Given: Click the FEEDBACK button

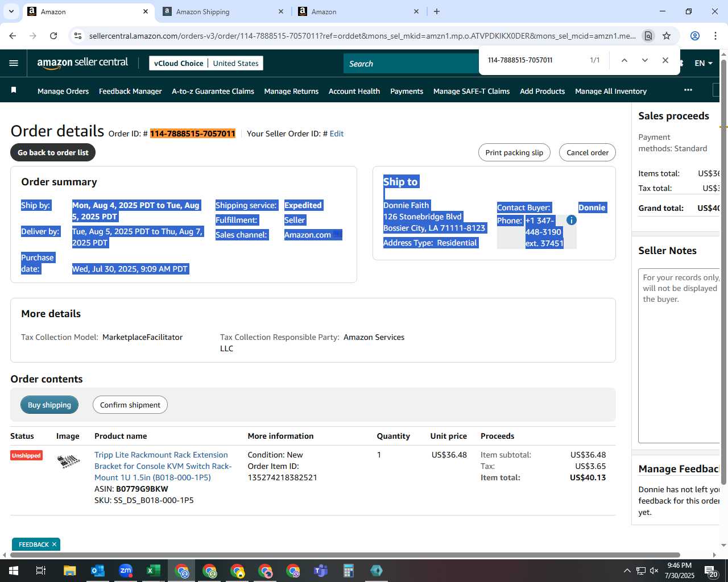Looking at the screenshot, I should pos(34,544).
